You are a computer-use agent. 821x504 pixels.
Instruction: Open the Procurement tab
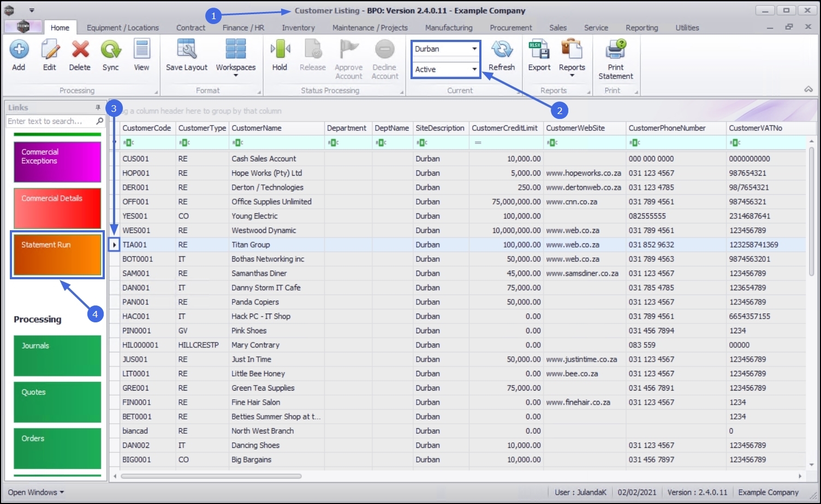[511, 28]
